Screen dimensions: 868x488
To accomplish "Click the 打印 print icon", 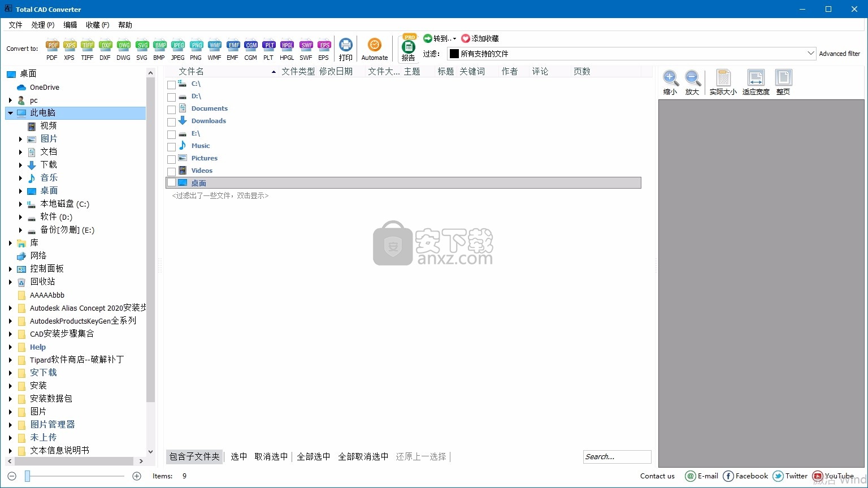I will pos(346,49).
